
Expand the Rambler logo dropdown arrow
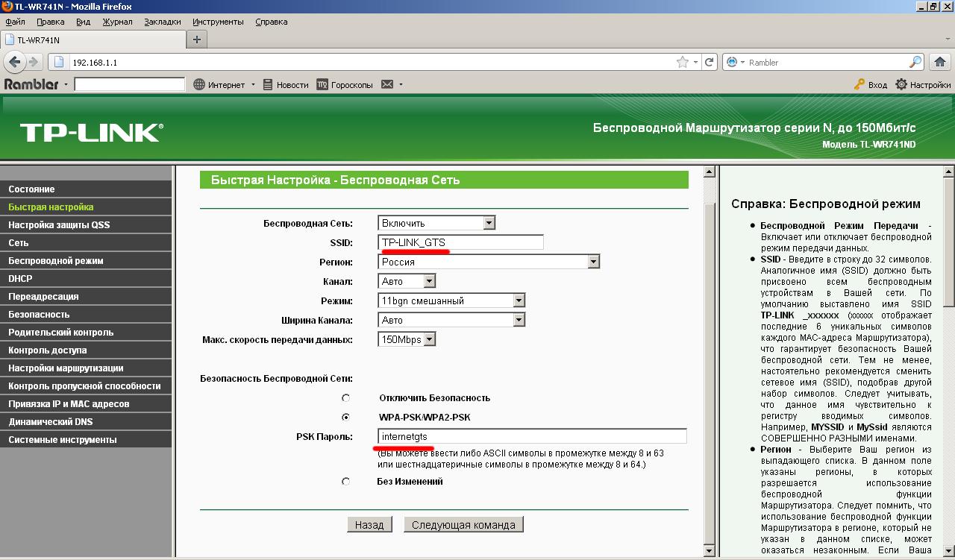click(66, 84)
